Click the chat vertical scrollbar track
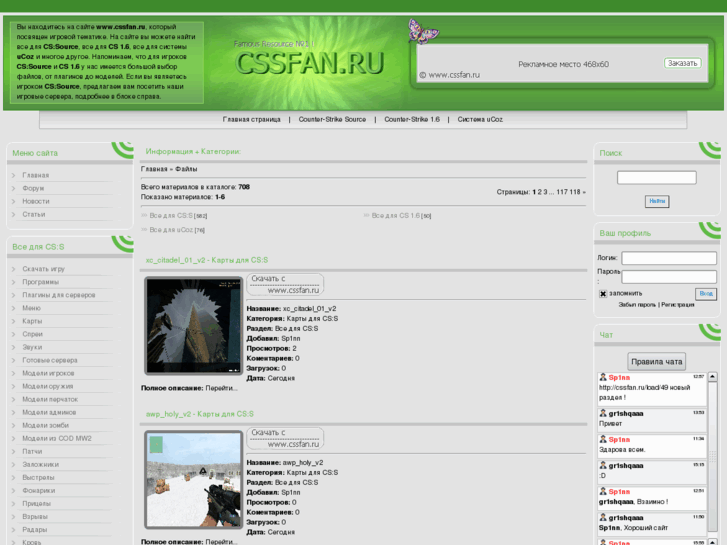The width and height of the screenshot is (727, 545). tap(713, 457)
